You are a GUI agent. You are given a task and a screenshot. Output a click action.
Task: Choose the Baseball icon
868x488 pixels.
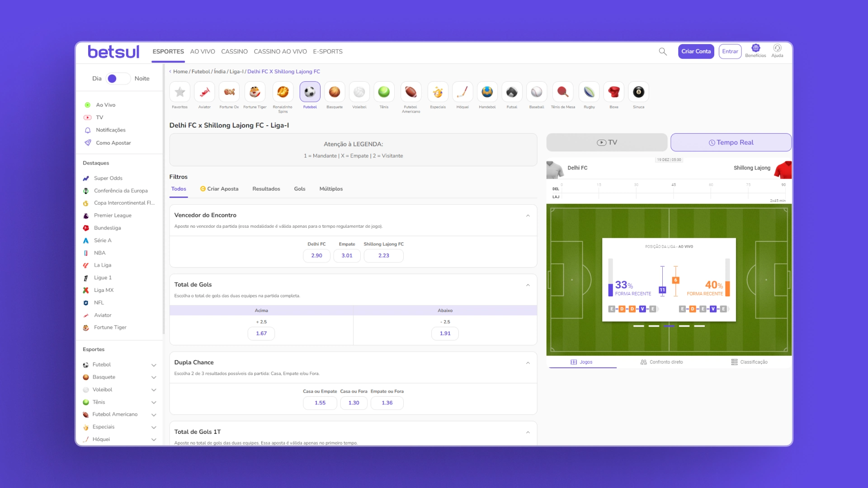537,92
